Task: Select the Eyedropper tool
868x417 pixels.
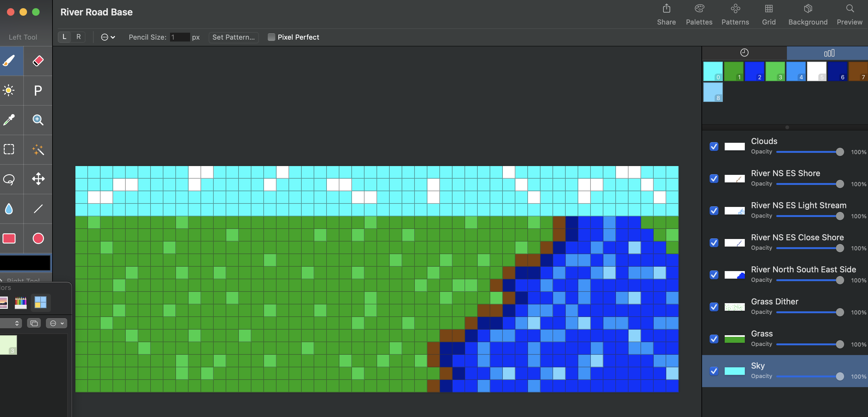Action: pyautogui.click(x=9, y=120)
